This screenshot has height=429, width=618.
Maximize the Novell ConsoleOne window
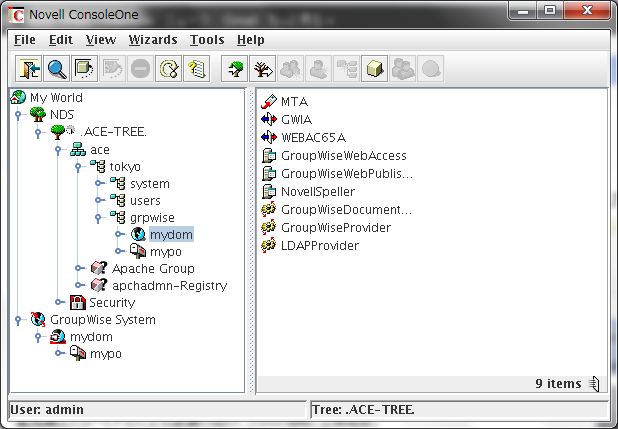tap(550, 11)
